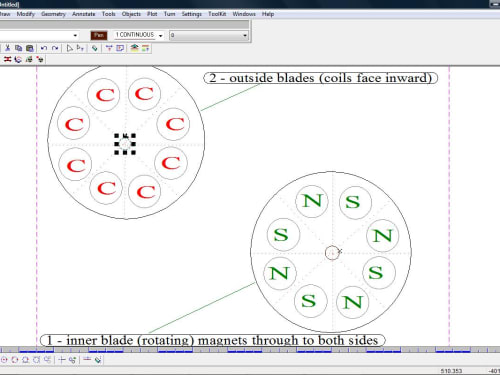This screenshot has width=500, height=375.
Task: Click the swirl icon in second toolbar row
Action: click(18, 59)
